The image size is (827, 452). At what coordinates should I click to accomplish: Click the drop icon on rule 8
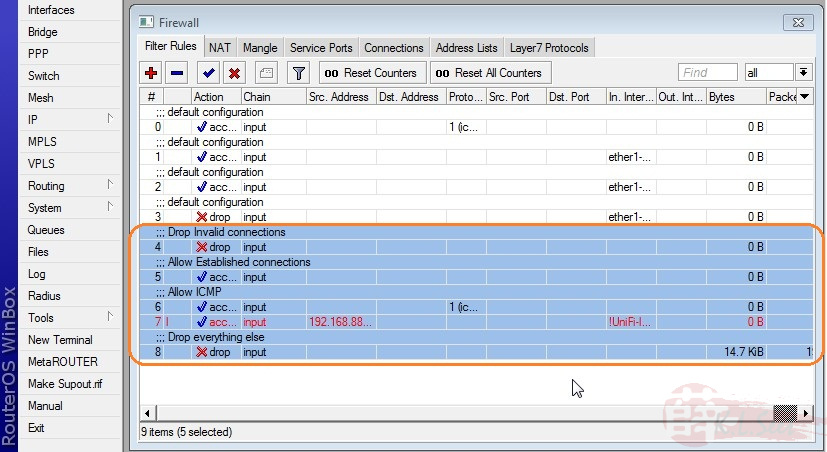tap(201, 352)
